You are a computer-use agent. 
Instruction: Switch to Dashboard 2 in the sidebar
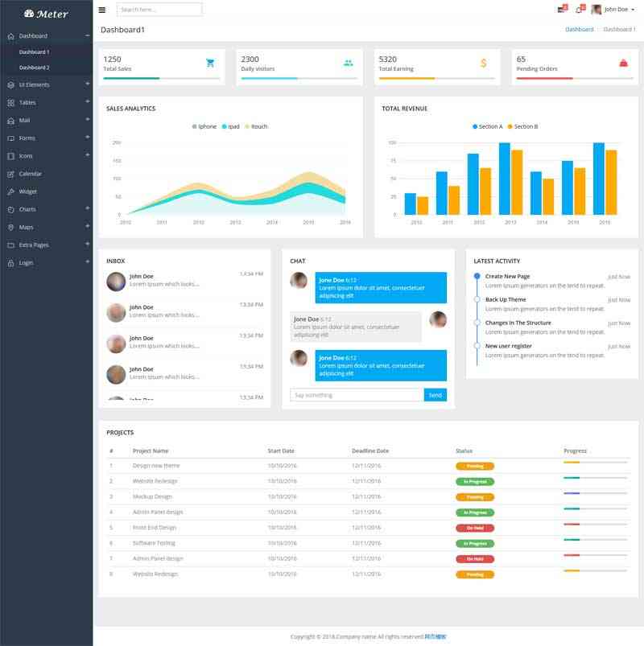(36, 65)
